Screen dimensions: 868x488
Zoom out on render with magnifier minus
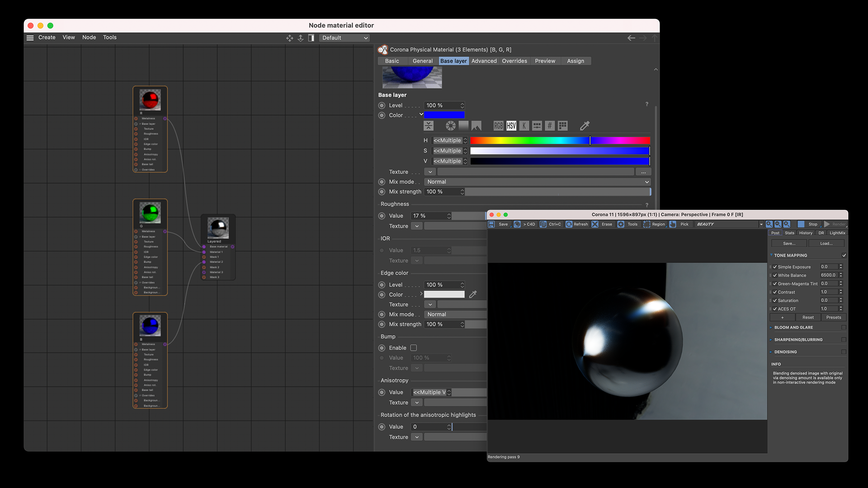coord(778,224)
